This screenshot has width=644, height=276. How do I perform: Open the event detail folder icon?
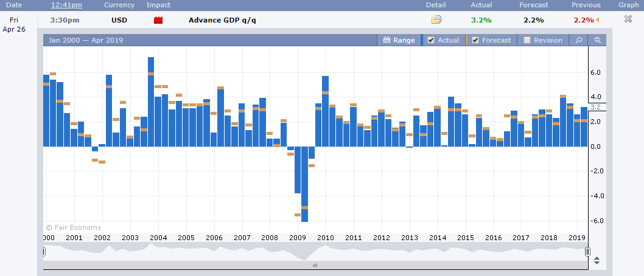click(436, 19)
